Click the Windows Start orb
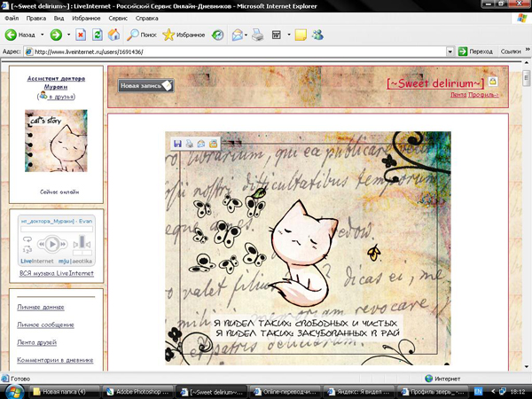 point(14,392)
